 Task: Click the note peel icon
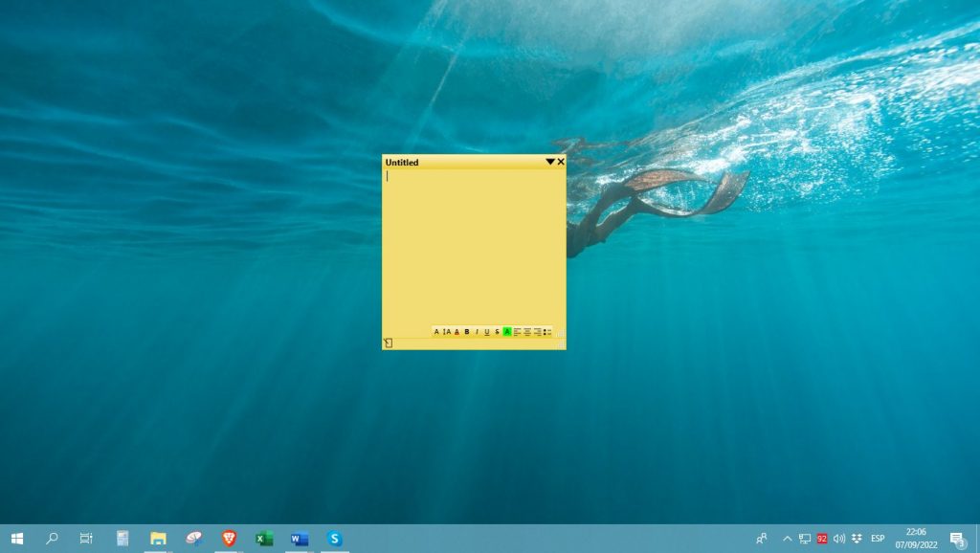[386, 341]
